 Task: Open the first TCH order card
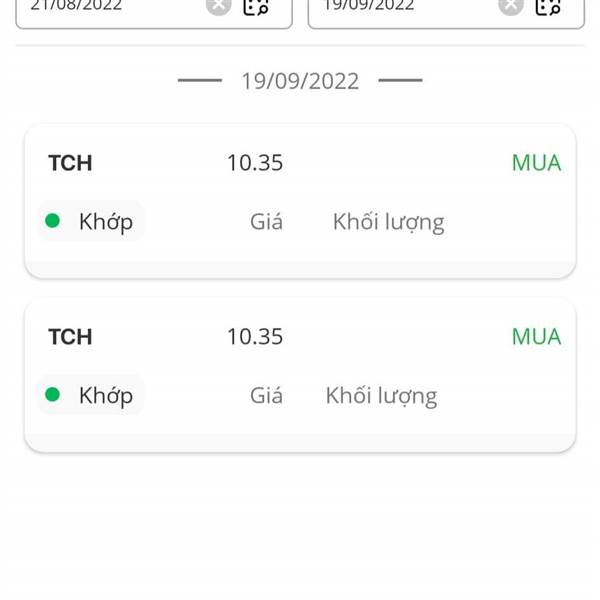300,201
